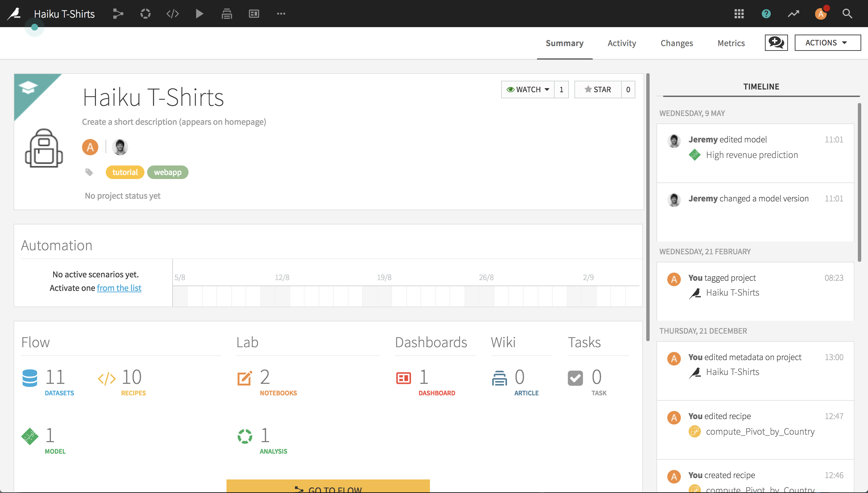Open the 0 Article wiki icon
868x493 pixels.
click(x=499, y=378)
